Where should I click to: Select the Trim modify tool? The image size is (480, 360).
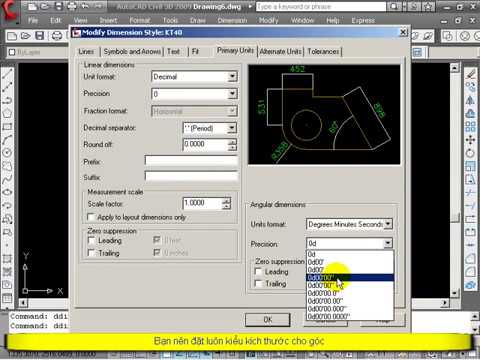[470, 193]
